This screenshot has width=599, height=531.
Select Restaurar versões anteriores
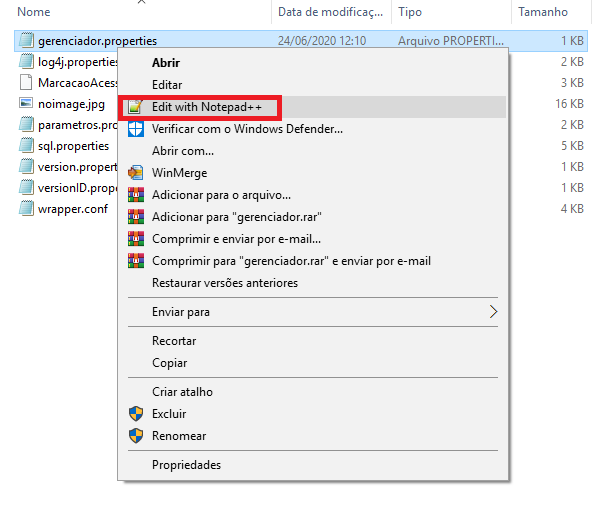[x=225, y=283]
